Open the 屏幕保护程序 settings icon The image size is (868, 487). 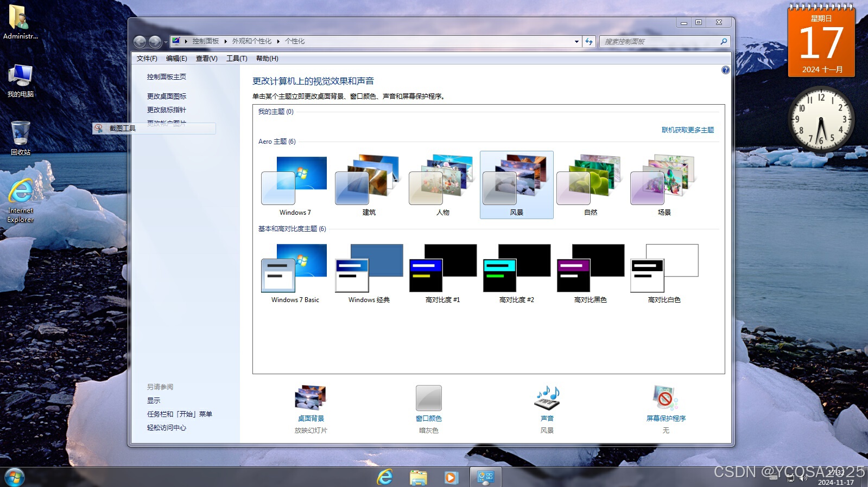coord(665,398)
